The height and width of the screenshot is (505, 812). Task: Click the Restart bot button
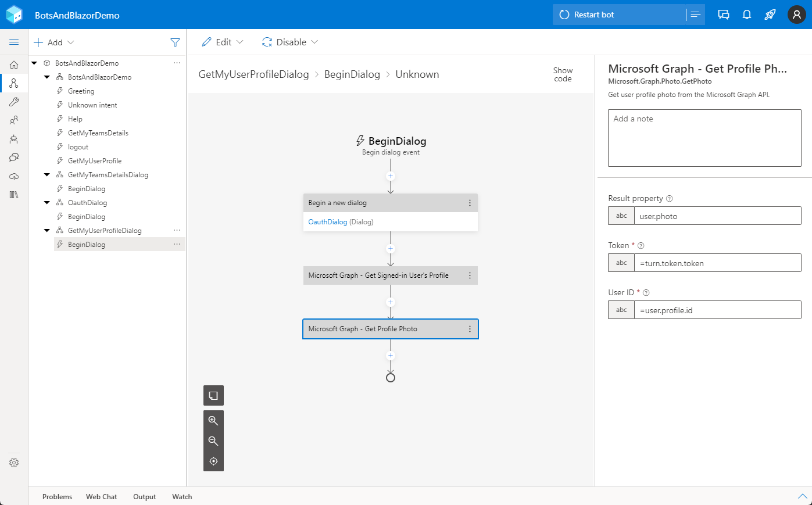[x=620, y=15]
